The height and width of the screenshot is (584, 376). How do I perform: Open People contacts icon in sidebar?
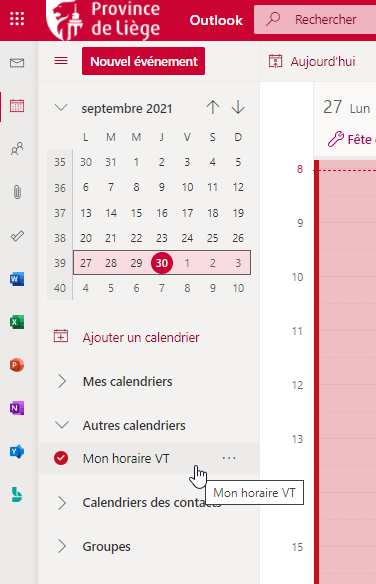coord(17,149)
